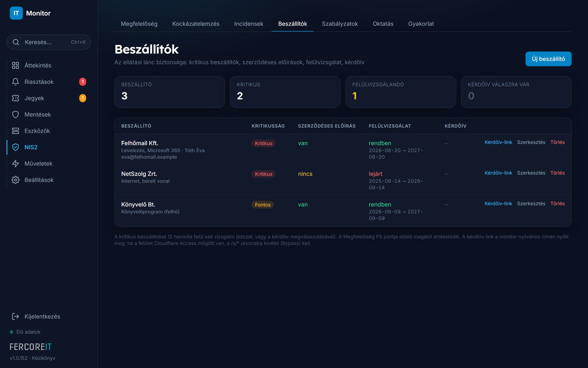Screen dimensions: 588x368
Task: Click the Jegyek ticket icon
Action: click(15, 98)
